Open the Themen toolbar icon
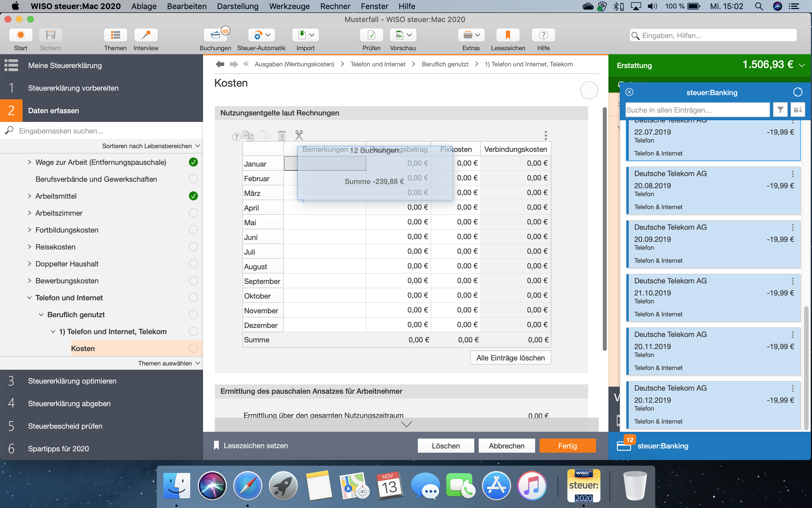The height and width of the screenshot is (508, 812). coord(115,35)
